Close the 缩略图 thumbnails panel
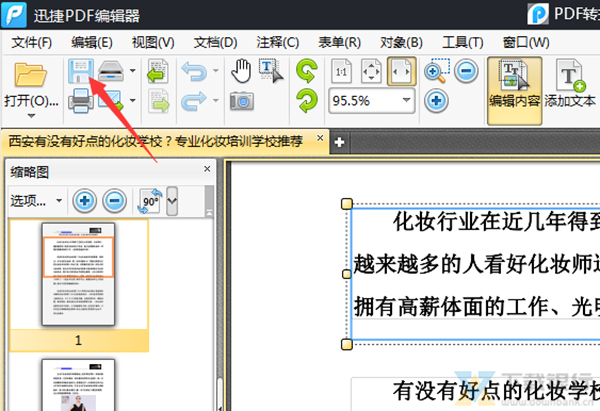Image resolution: width=600 pixels, height=411 pixels. tap(207, 169)
